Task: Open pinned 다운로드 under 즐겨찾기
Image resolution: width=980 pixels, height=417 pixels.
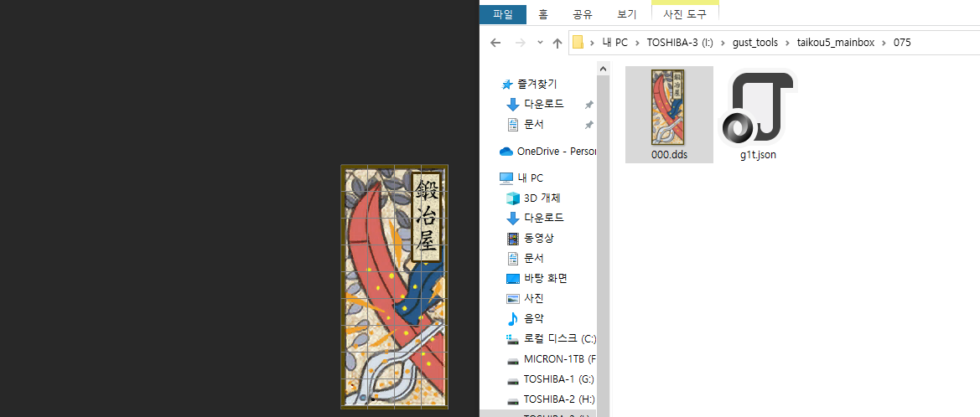Action: (544, 104)
